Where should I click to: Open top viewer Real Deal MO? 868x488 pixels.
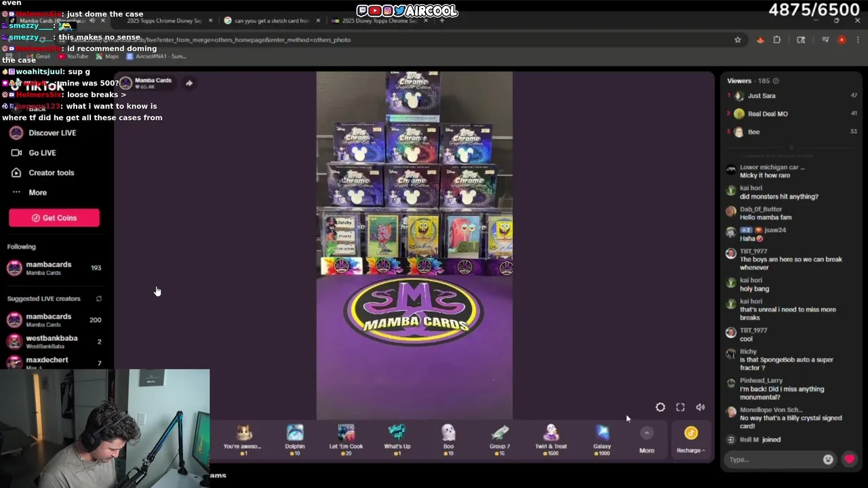(791, 114)
